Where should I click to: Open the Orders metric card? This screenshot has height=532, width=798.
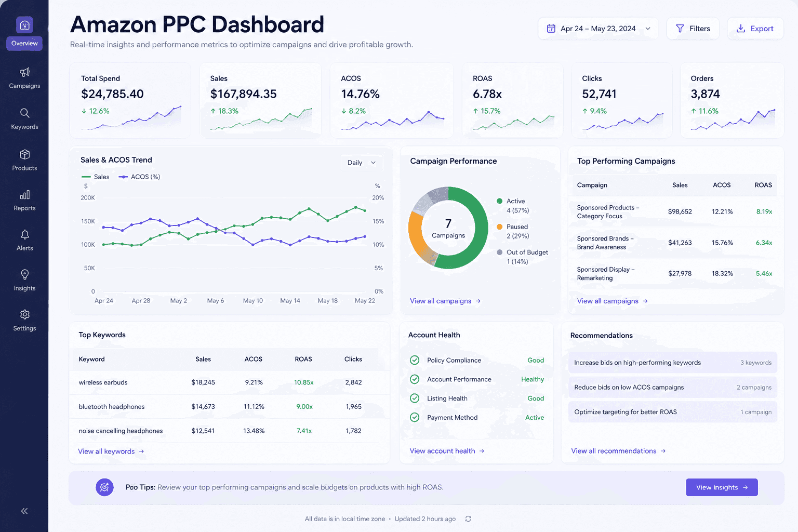pyautogui.click(x=732, y=100)
